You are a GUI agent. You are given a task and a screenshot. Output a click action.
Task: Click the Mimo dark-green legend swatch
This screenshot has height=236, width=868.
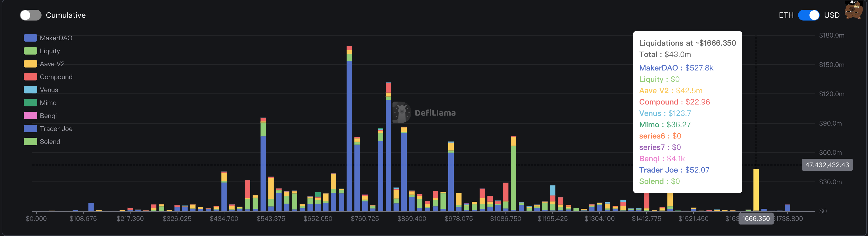30,103
